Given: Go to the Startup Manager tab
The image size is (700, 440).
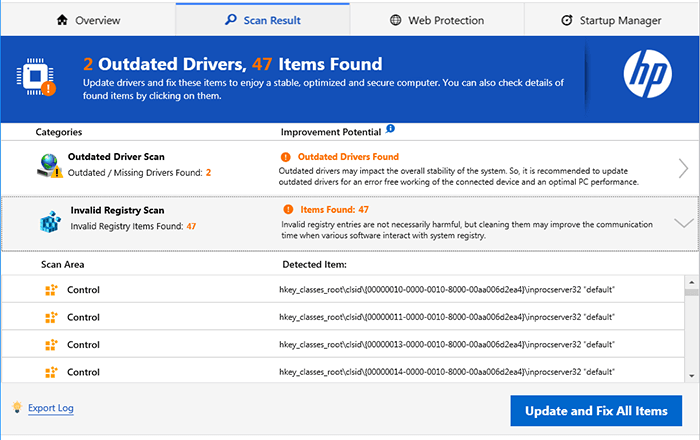Looking at the screenshot, I should [x=612, y=20].
